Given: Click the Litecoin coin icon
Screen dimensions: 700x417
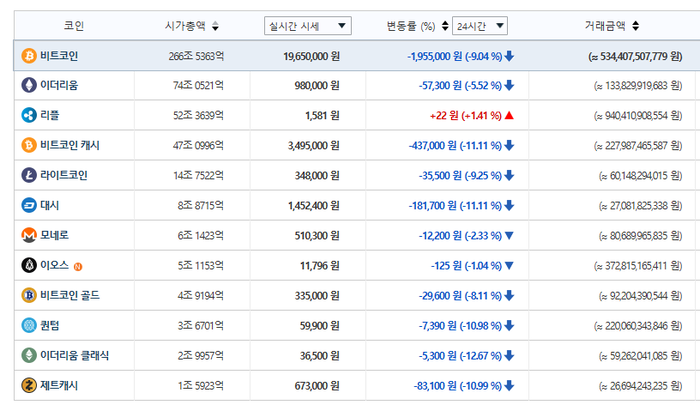Looking at the screenshot, I should click(29, 175).
